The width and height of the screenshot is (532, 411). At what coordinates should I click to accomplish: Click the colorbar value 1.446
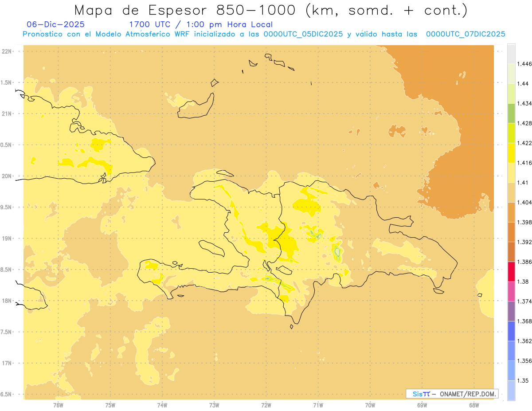click(x=525, y=64)
